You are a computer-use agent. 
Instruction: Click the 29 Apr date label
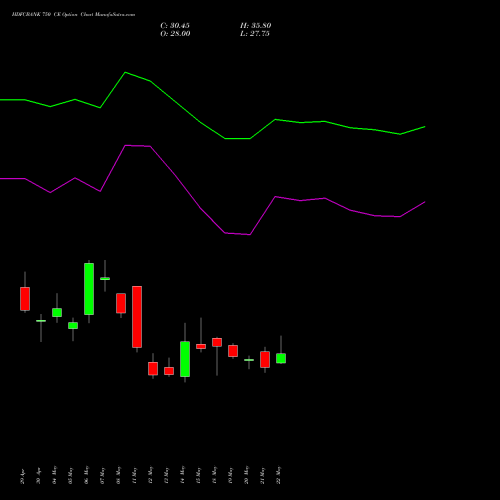pos(22,476)
